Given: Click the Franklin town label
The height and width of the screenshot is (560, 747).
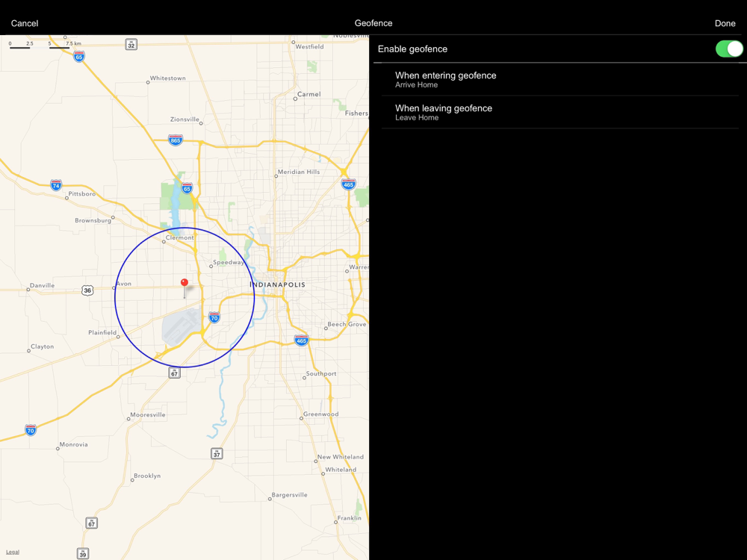Looking at the screenshot, I should pyautogui.click(x=349, y=518).
